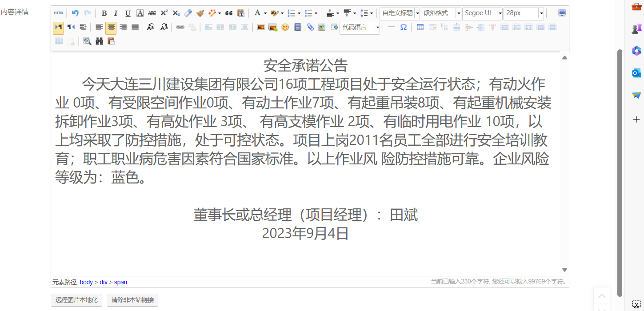This screenshot has width=644, height=311.
Task: Click the eraser remove-format icon
Action: [x=188, y=13]
